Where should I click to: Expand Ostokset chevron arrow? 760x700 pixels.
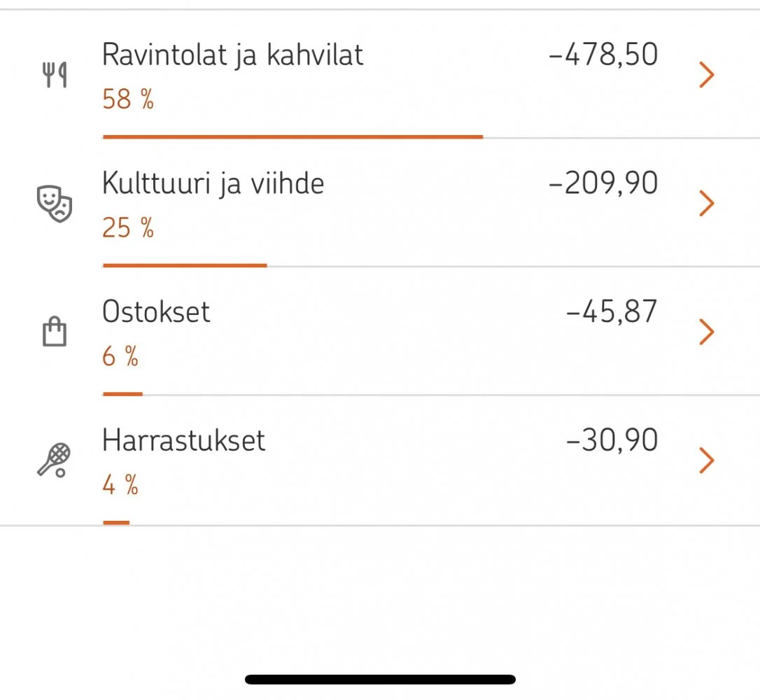point(707,332)
